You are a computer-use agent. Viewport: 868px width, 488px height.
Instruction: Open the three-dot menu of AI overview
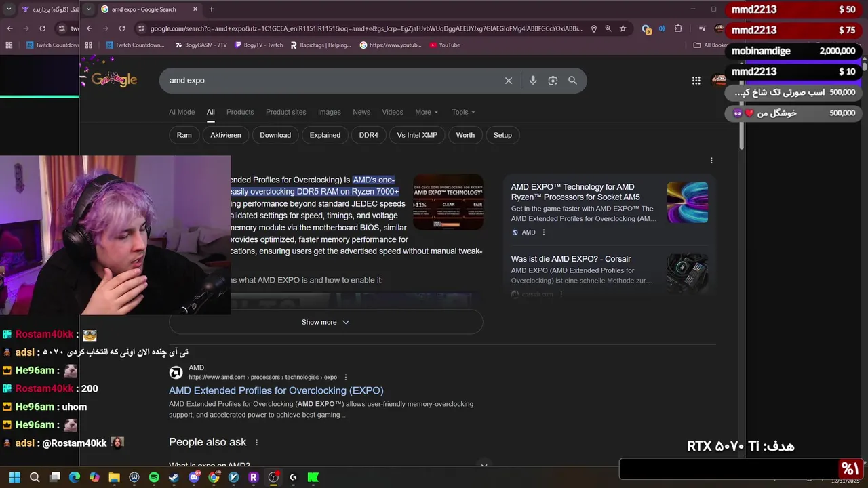711,161
